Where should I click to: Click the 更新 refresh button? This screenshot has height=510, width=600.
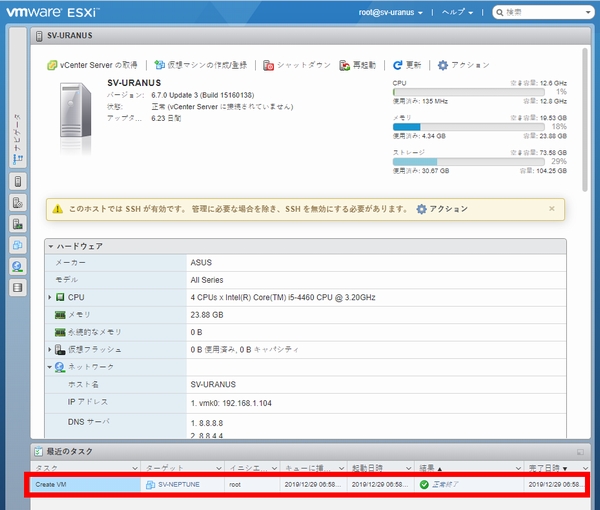pos(407,65)
